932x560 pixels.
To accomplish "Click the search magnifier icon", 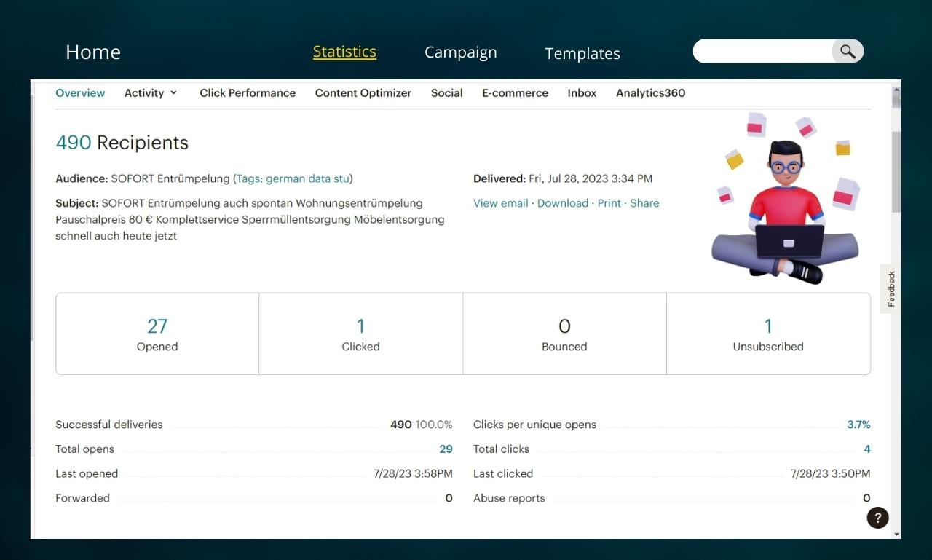I will (x=847, y=51).
